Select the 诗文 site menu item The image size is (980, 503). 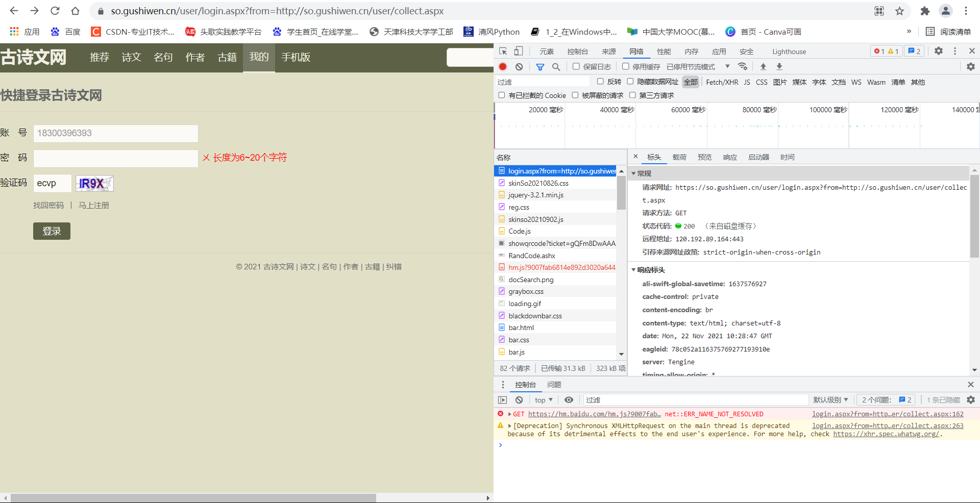coord(131,57)
